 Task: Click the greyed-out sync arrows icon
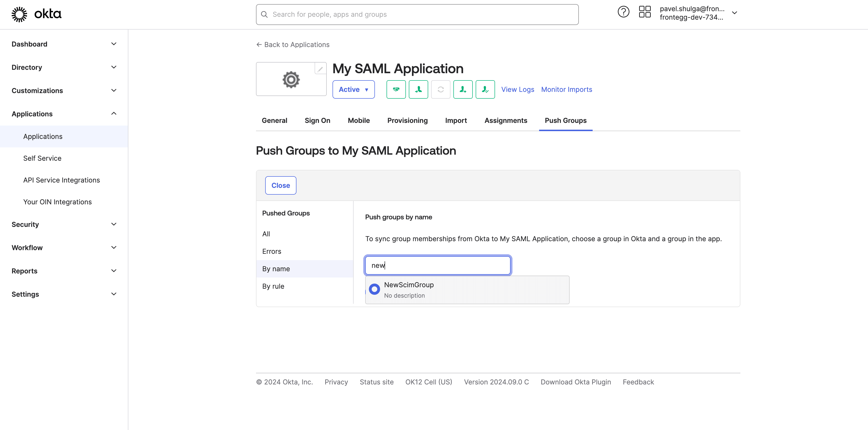coord(440,89)
